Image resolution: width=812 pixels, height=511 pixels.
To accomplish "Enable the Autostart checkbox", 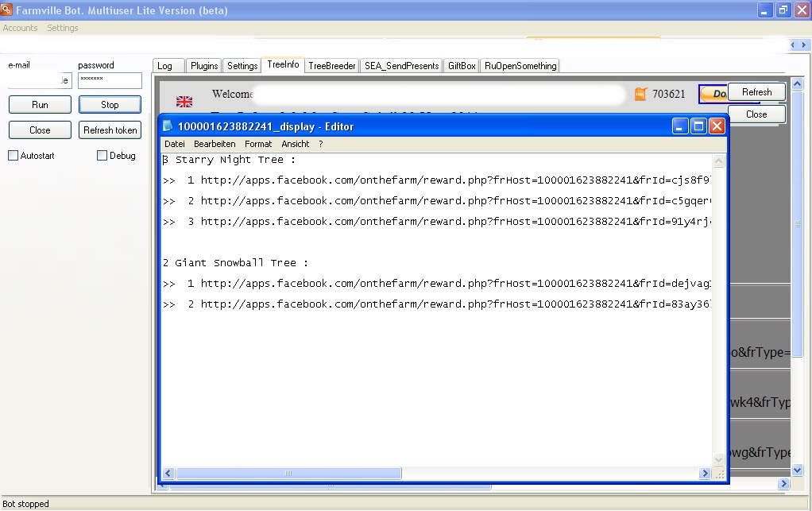I will [14, 155].
